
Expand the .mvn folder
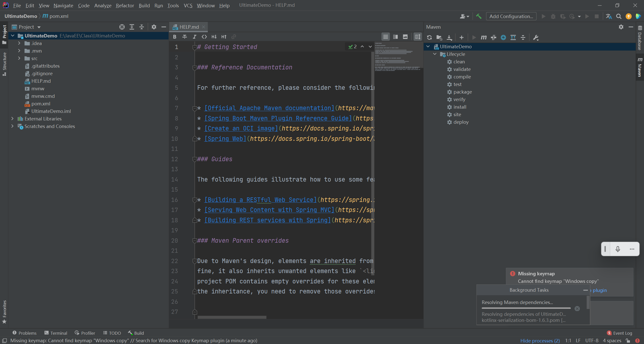[19, 51]
